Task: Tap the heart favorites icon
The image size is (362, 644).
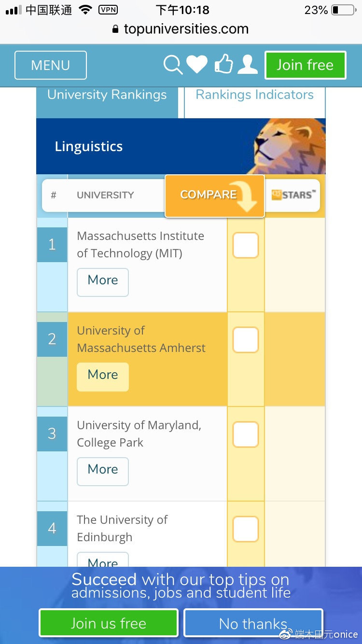Action: pos(197,65)
